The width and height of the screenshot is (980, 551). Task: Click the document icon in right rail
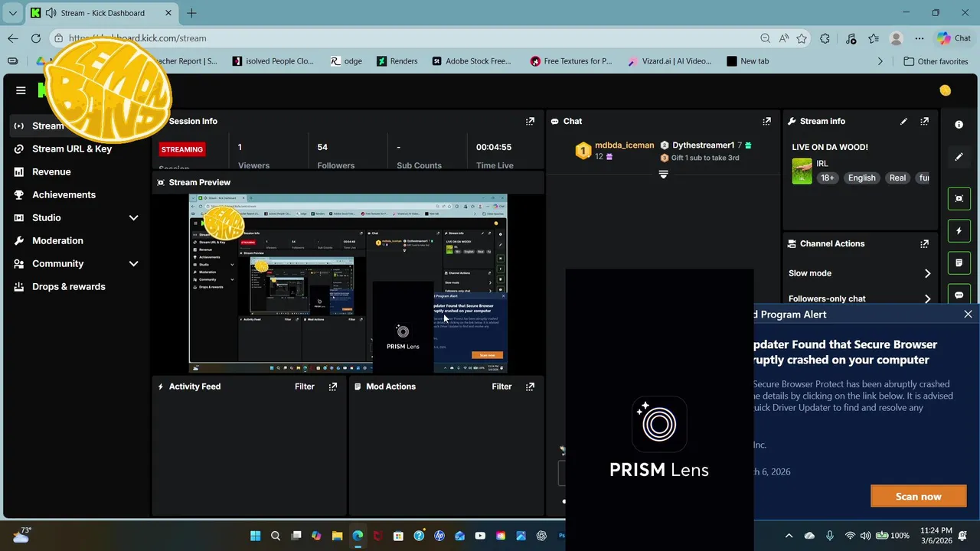pyautogui.click(x=959, y=262)
